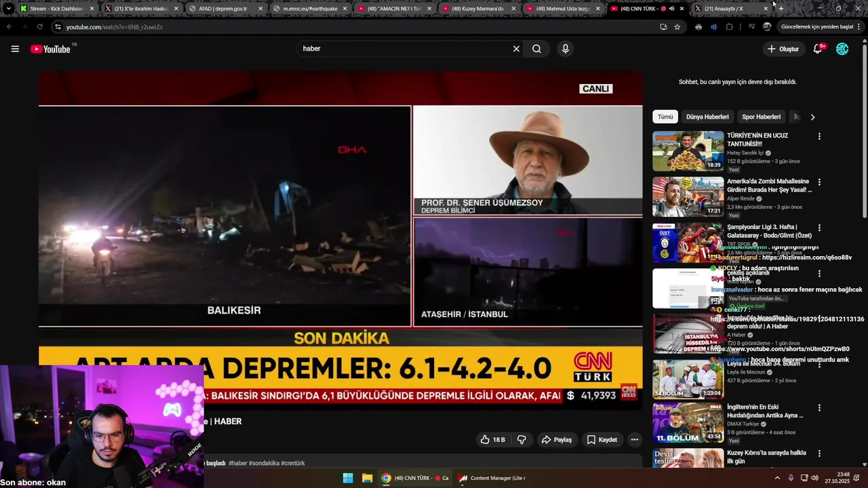Image resolution: width=868 pixels, height=488 pixels.
Task: Switch to X'te İbrahim Haskoloğlu tab
Action: 141,9
